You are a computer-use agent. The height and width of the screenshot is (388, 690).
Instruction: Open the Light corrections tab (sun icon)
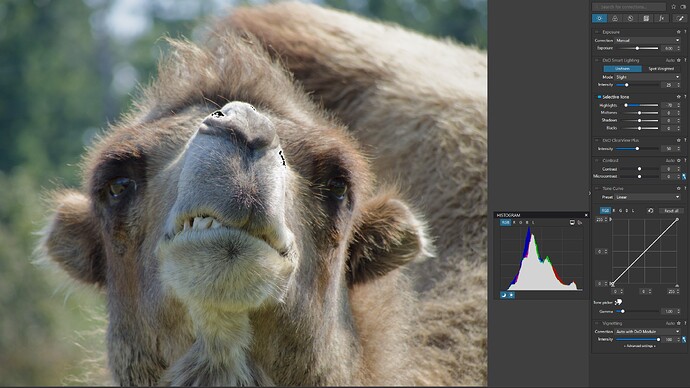[599, 18]
